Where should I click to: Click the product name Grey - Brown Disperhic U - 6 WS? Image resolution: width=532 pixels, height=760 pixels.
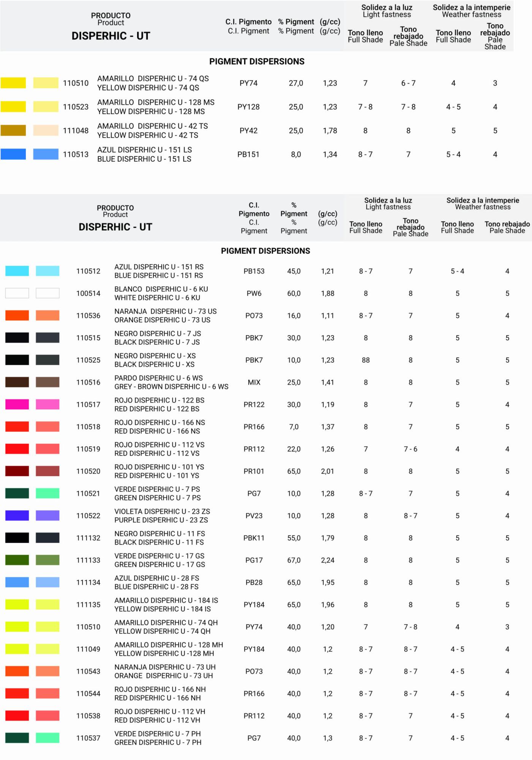[x=171, y=387]
